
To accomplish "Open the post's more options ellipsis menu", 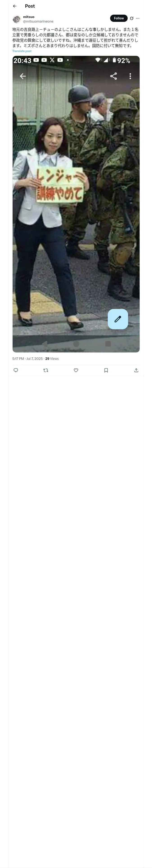I will 138,18.
